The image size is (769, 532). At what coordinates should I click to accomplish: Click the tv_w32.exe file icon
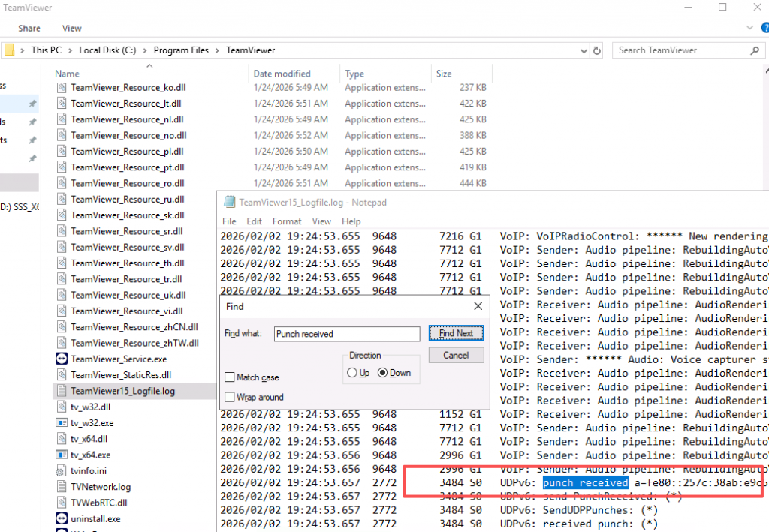[62, 423]
